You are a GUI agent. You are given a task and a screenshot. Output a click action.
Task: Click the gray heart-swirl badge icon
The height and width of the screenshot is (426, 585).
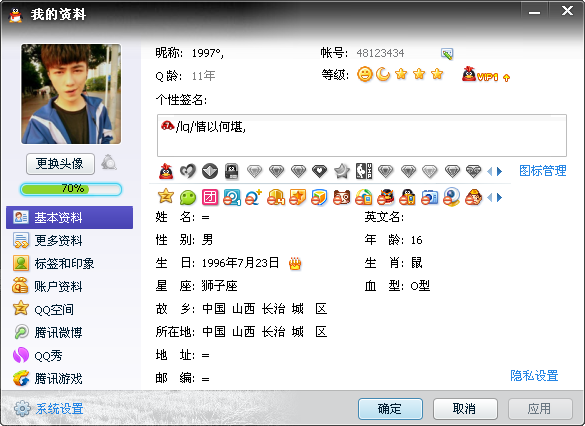188,171
